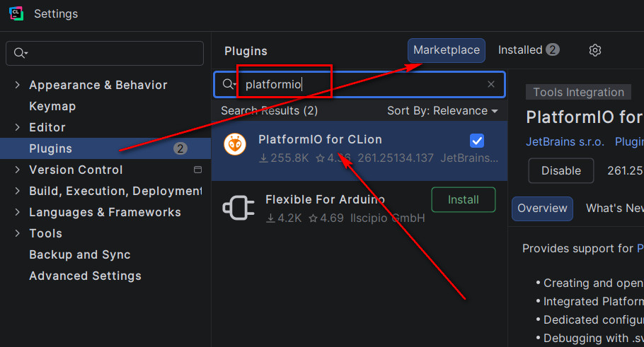Select the PlatformIO for CLion result
Viewport: 644px width, 347px height.
[360, 151]
